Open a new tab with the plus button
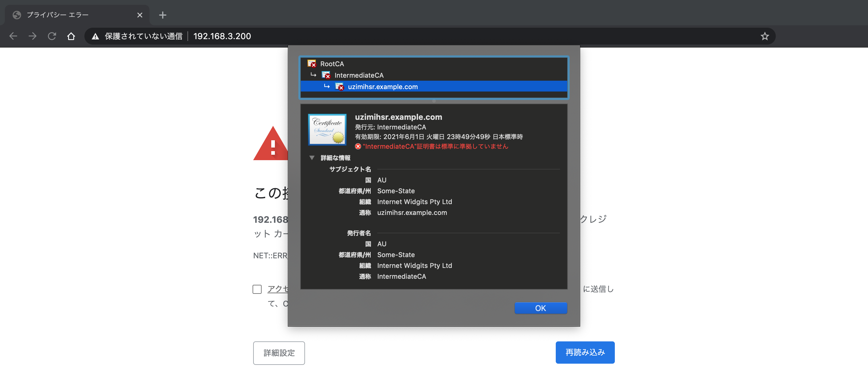Screen dimensions: 868x373 pyautogui.click(x=163, y=15)
